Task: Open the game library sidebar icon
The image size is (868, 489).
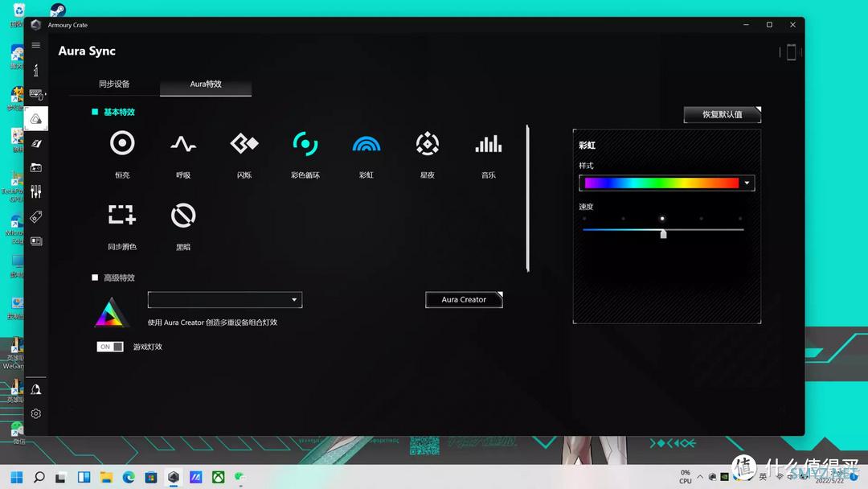Action: pyautogui.click(x=36, y=167)
